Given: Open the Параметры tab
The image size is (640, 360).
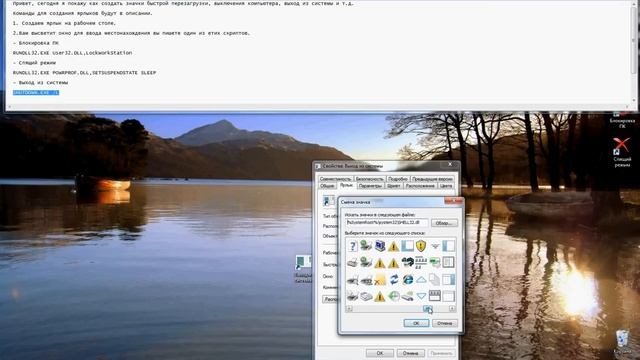Looking at the screenshot, I should coord(370,186).
